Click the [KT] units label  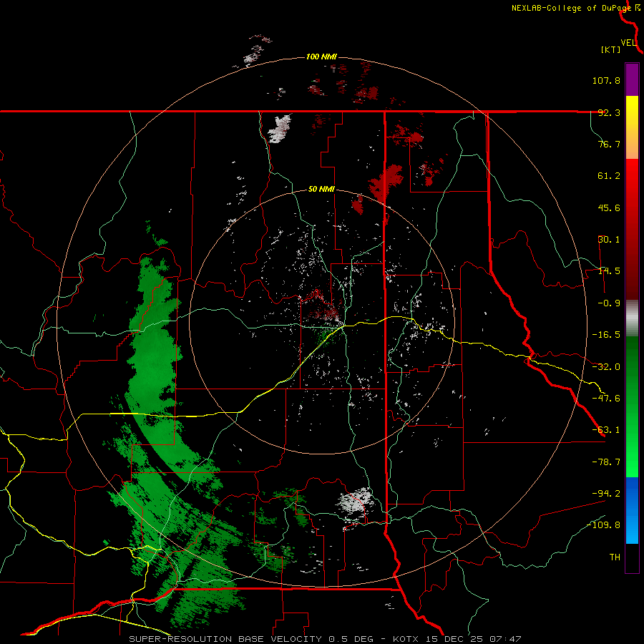tap(611, 49)
